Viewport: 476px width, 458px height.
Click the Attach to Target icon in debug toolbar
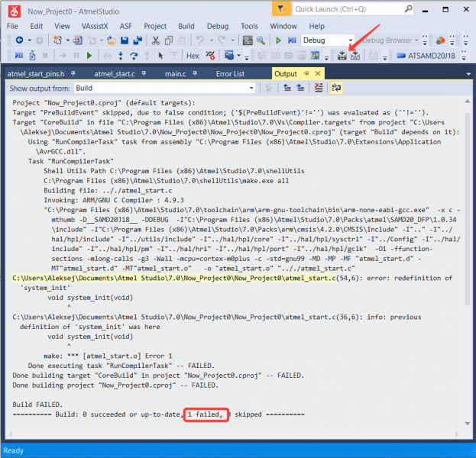[32, 56]
